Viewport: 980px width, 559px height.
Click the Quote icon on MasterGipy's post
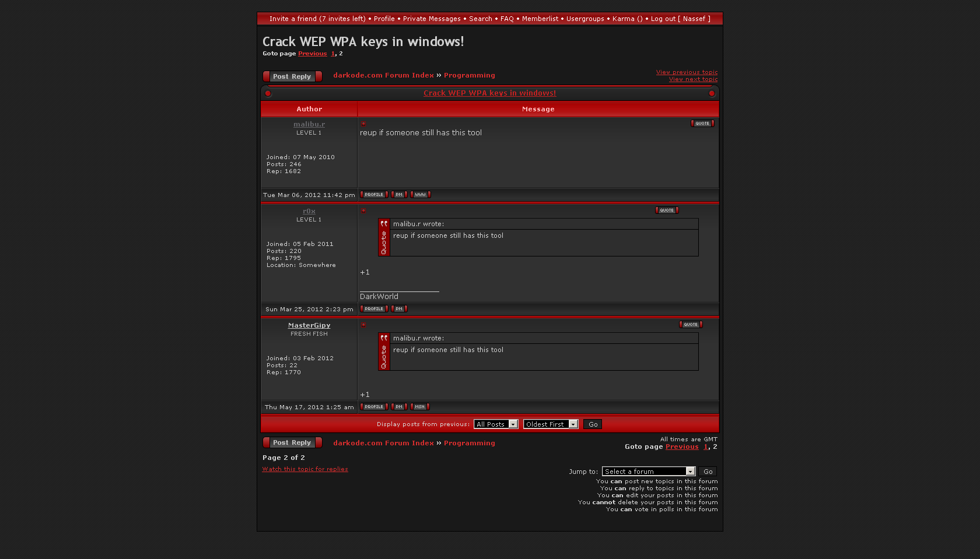click(691, 325)
